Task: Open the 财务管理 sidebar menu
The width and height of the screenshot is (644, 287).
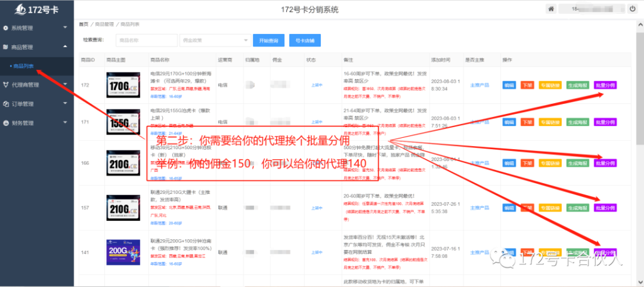Action: coord(37,123)
